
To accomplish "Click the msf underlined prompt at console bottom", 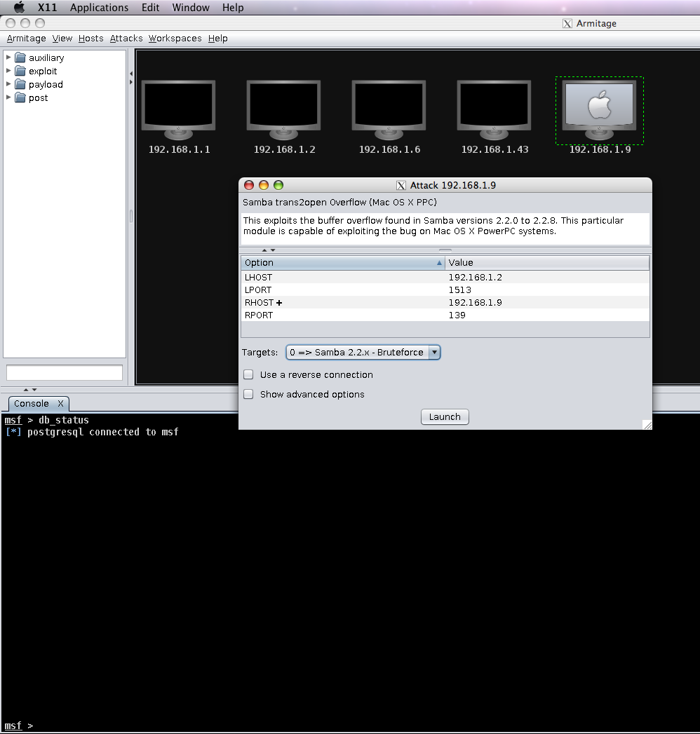I will [x=13, y=726].
